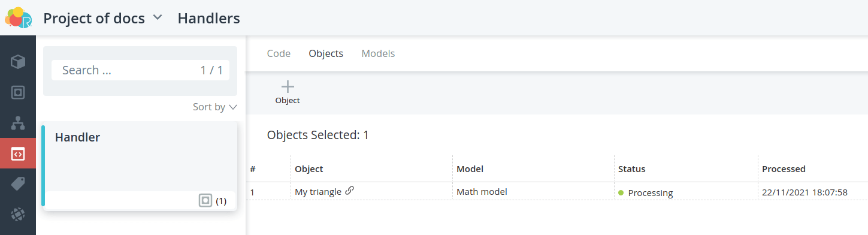Click the colorful app logo

click(x=18, y=18)
